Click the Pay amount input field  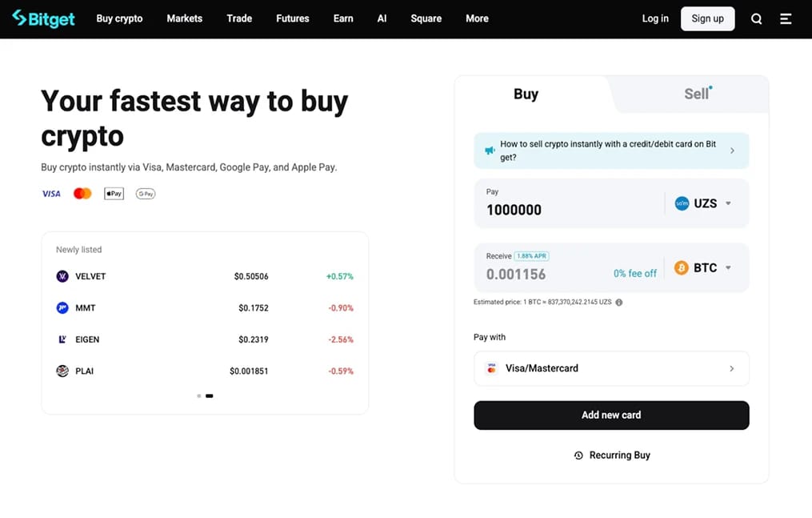[x=570, y=203]
